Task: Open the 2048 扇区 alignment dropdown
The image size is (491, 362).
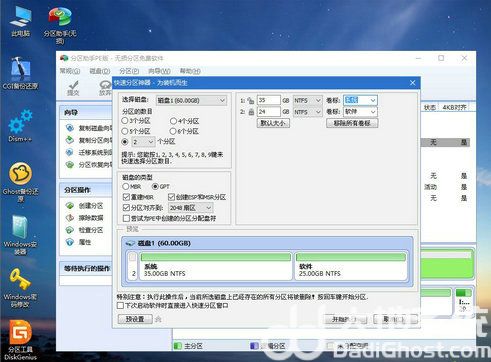Action: (191, 208)
